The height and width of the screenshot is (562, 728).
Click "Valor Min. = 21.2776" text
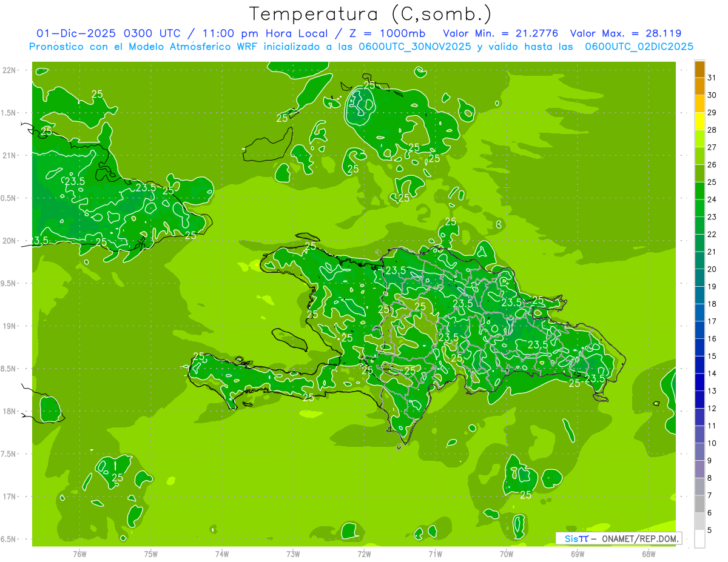(501, 33)
